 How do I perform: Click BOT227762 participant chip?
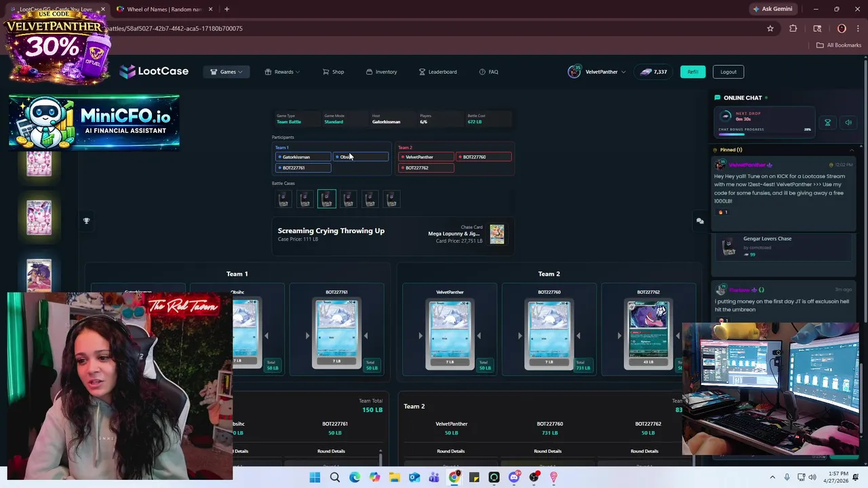coord(426,168)
